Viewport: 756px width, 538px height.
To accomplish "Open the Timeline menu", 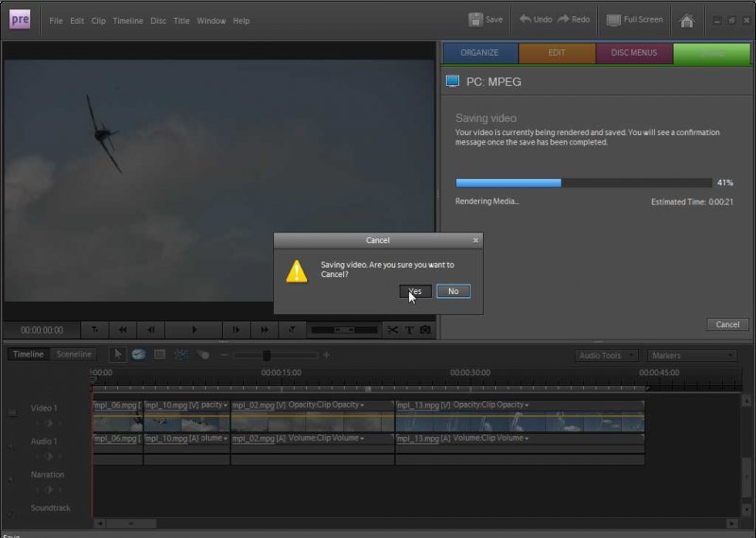I will click(x=128, y=21).
